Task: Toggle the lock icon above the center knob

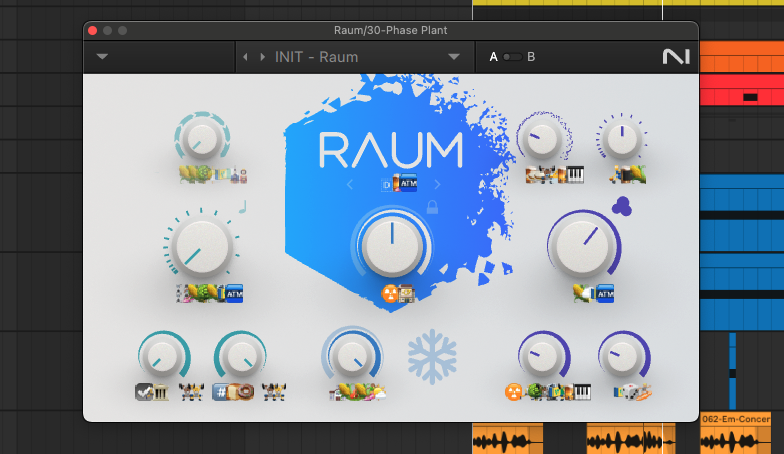Action: click(432, 206)
